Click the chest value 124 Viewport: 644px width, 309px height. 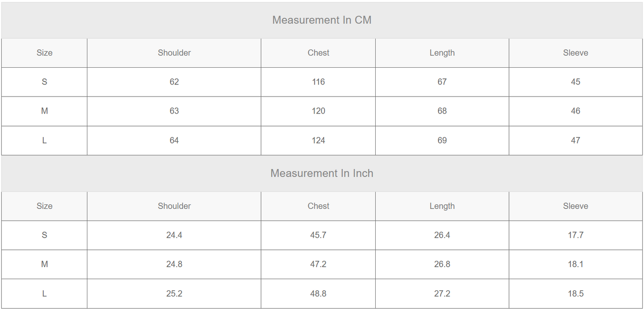coord(318,141)
